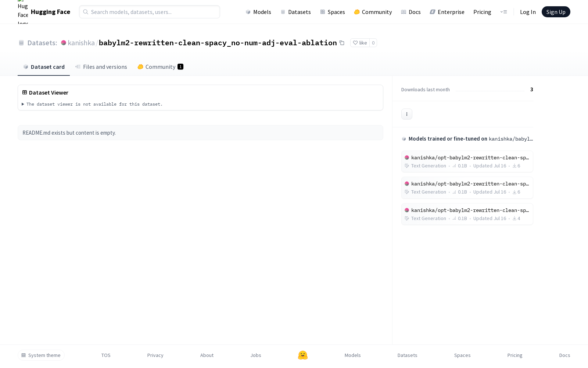Open Community in top navigation

point(373,12)
